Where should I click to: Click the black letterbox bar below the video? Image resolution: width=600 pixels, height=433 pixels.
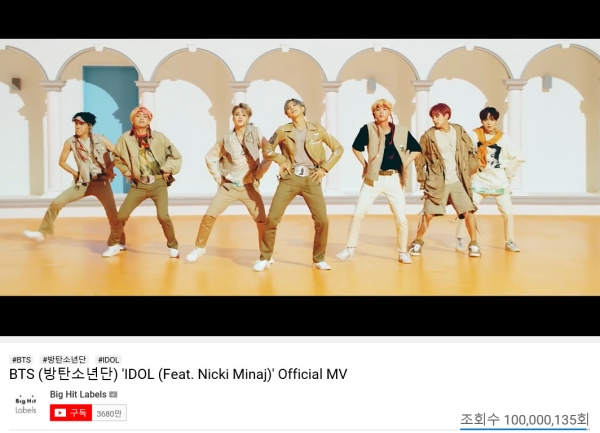click(300, 316)
